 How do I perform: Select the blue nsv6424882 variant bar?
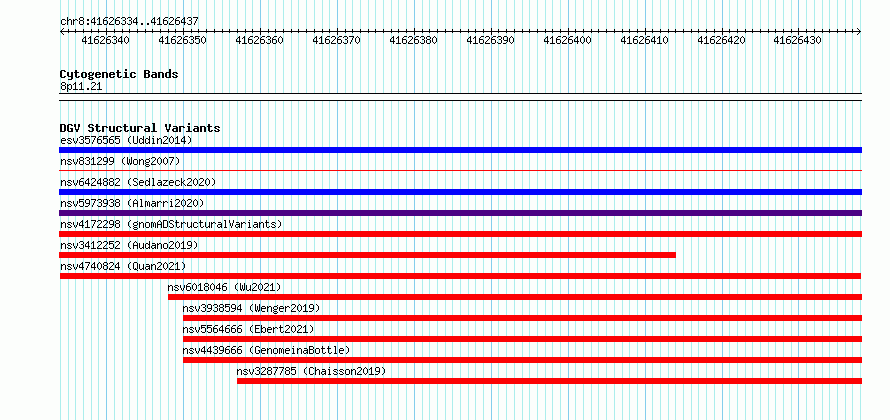pyautogui.click(x=460, y=192)
